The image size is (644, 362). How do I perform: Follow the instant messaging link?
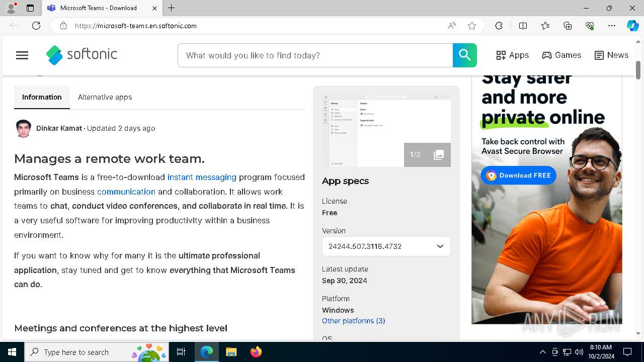pyautogui.click(x=202, y=177)
